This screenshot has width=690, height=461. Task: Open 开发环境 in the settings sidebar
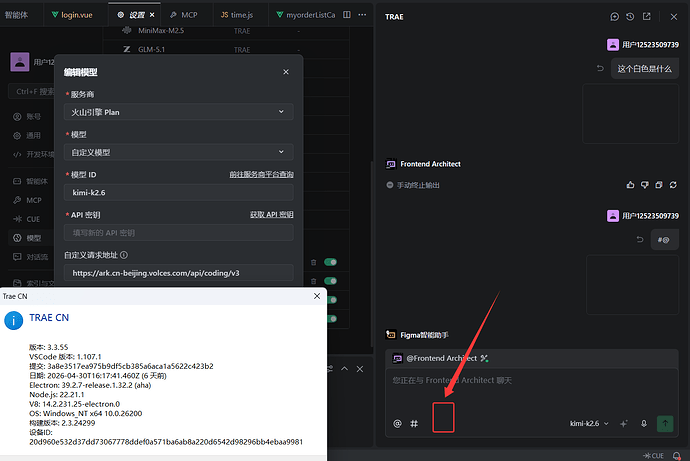(33, 154)
